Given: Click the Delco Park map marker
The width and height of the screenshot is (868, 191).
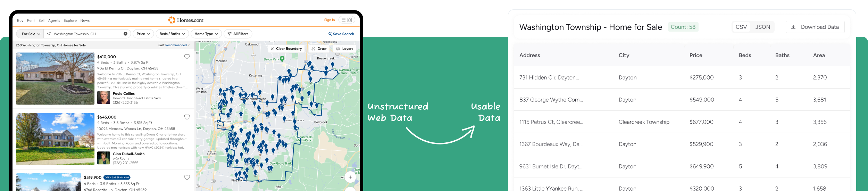Looking at the screenshot, I should [x=282, y=59].
